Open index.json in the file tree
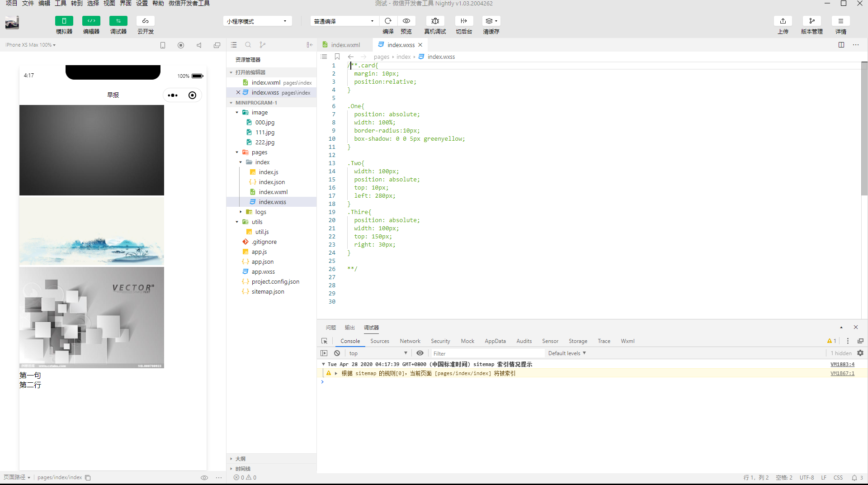The width and height of the screenshot is (868, 485). click(271, 182)
